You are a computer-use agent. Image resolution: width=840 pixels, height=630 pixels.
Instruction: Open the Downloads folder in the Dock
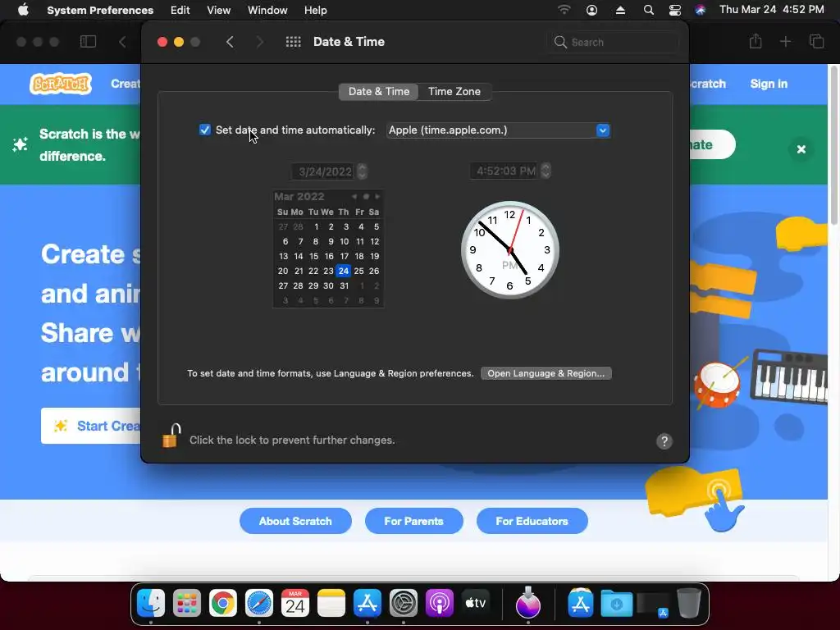(x=617, y=604)
